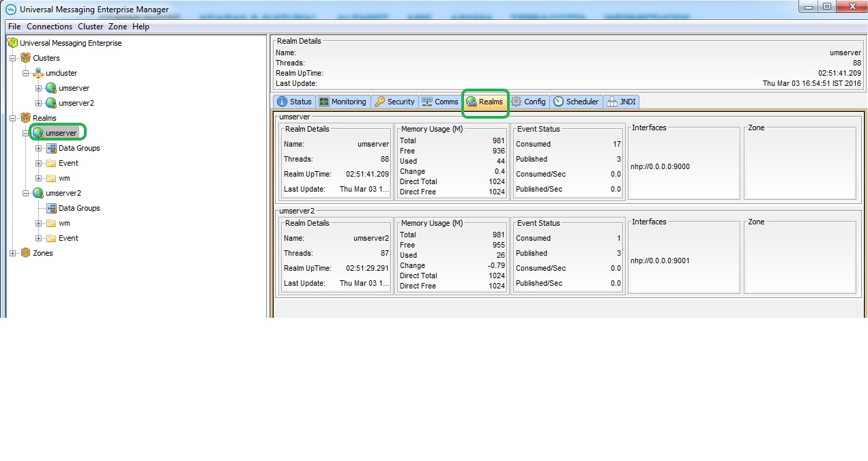Click the umserver realm icon under umcluster
The width and height of the screenshot is (868, 461).
[x=51, y=88]
